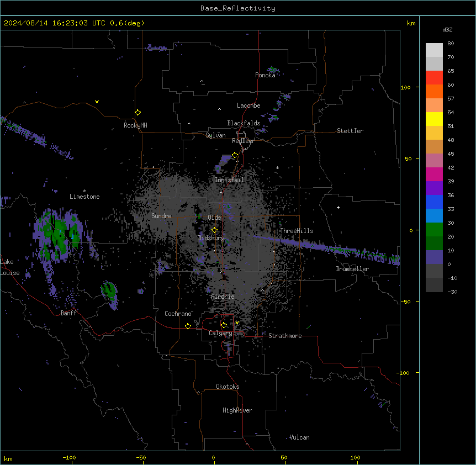Screen dimensions: 476x465
Task: Click the Base_Reflectivity title
Action: coord(238,8)
